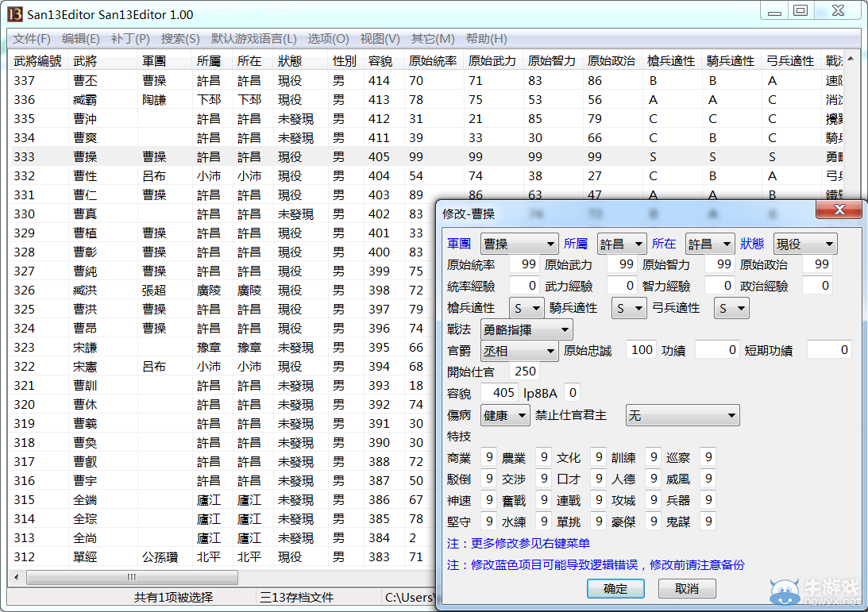This screenshot has width=868, height=612.
Task: Open the 禁止仕官君主 dropdown
Action: coord(682,415)
